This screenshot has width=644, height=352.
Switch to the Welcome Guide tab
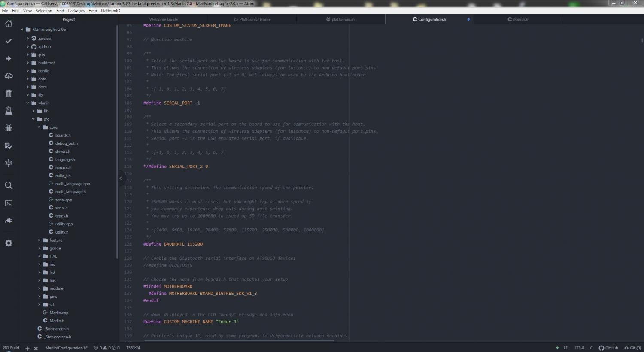pos(164,19)
